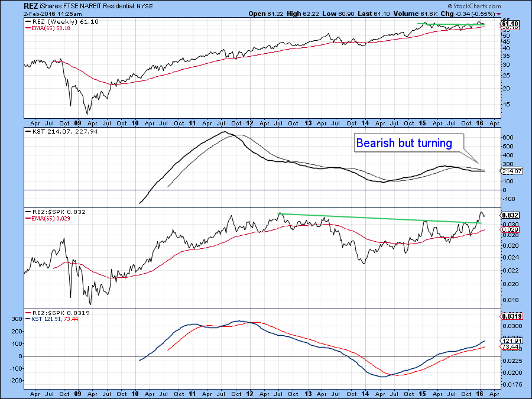Click the 61.10 price tag on right axis
Screen dimensions: 532x399
[x=510, y=24]
